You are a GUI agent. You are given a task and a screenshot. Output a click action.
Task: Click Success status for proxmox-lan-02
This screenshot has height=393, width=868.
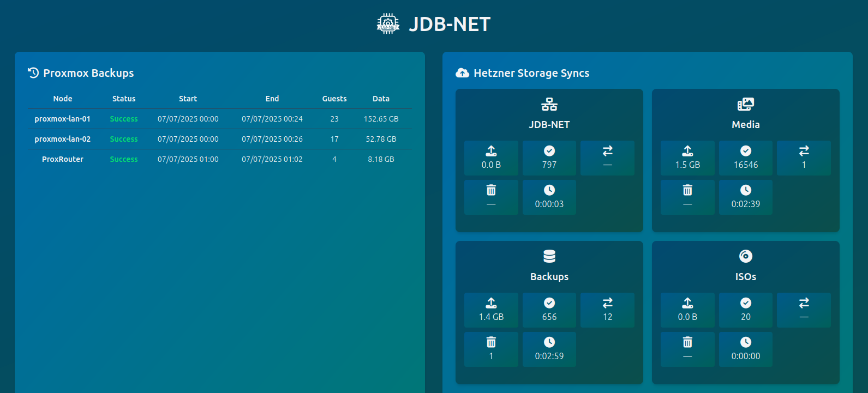pos(124,139)
